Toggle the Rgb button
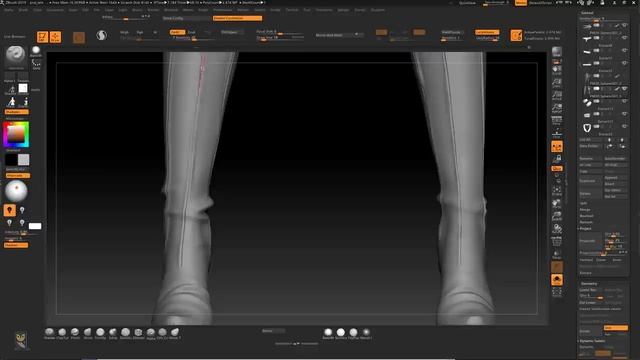 pos(140,32)
